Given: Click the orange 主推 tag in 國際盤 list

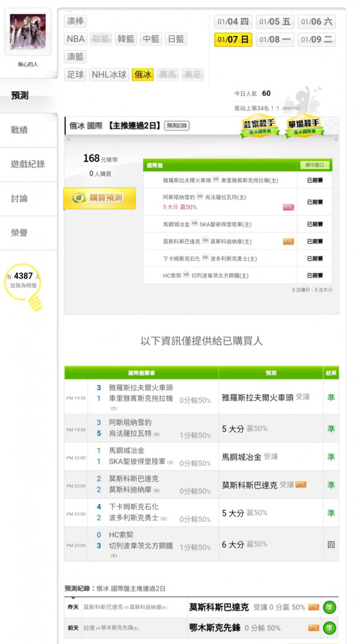Looking at the screenshot, I should click(288, 241).
